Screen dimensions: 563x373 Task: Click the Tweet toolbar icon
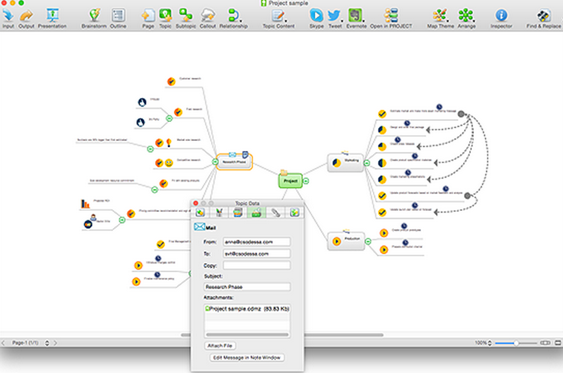[x=335, y=15]
